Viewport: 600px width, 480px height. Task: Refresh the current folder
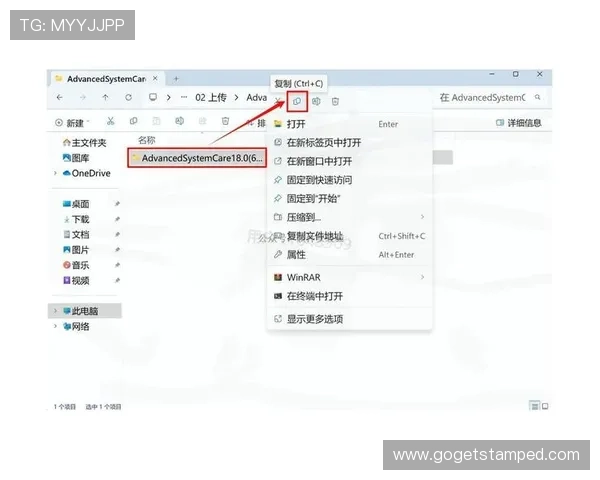point(129,98)
